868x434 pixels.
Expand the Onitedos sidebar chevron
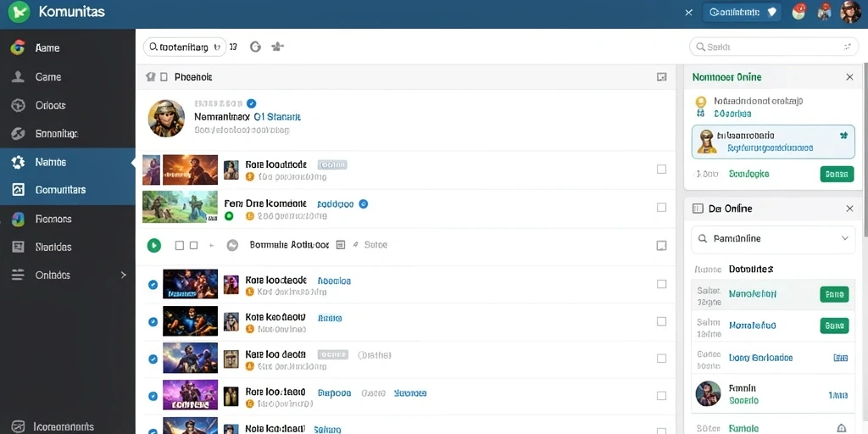124,275
